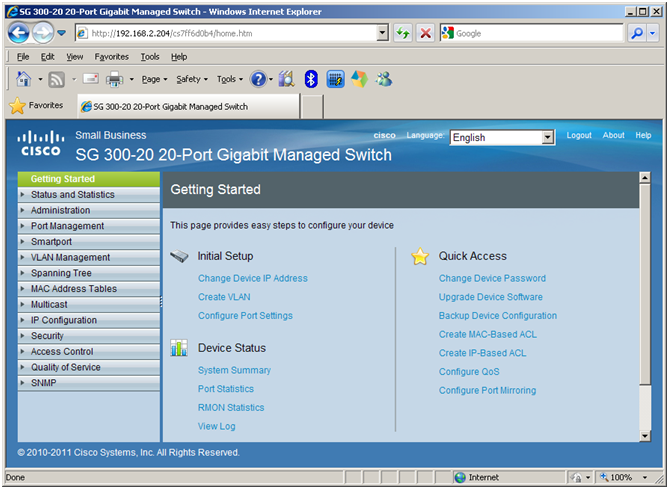
Task: Click the Create VLAN link
Action: pos(224,297)
